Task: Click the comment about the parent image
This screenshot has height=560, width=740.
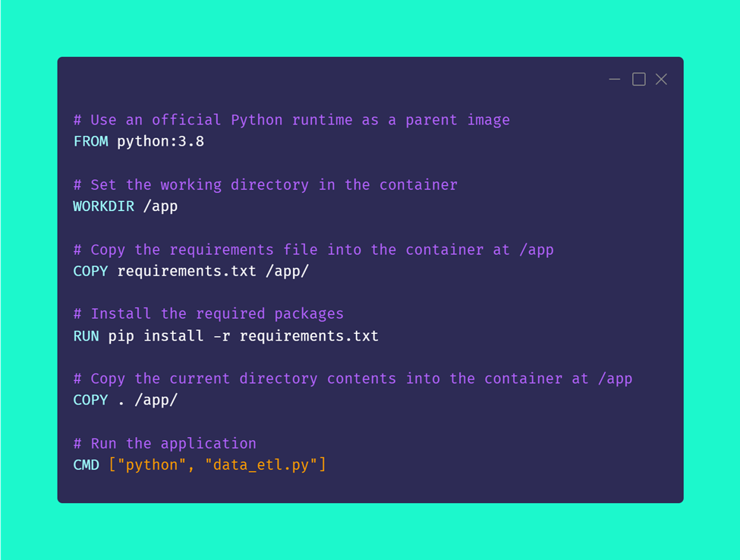Action: click(x=290, y=120)
